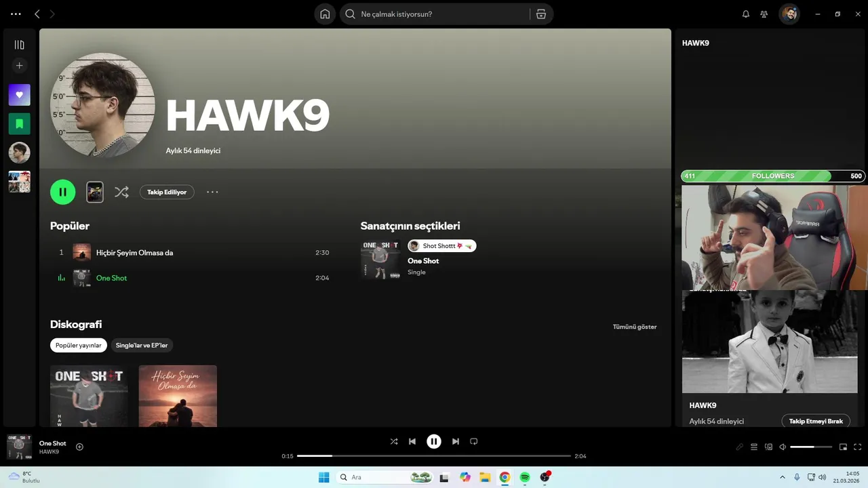
Task: Select the One Shot popular track row
Action: (191, 278)
